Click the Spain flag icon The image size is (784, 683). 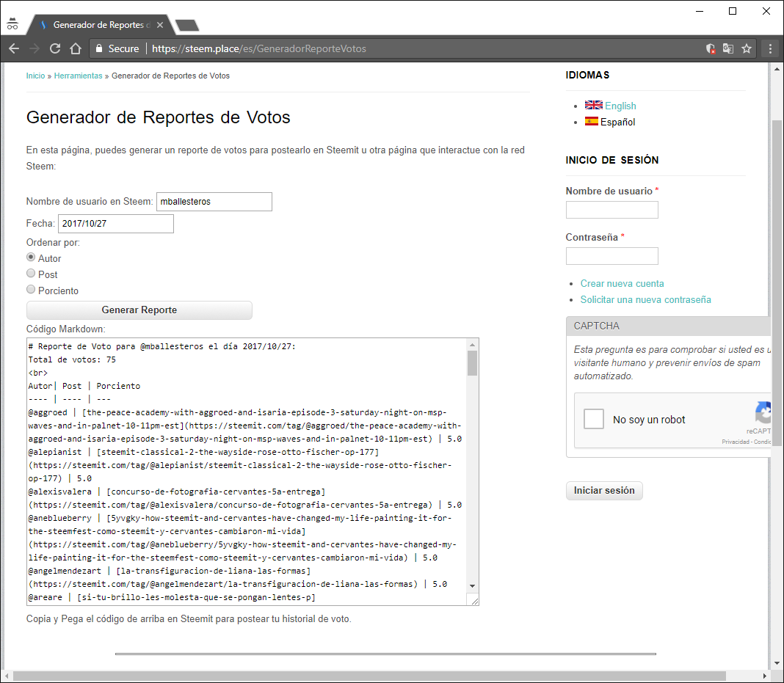592,121
